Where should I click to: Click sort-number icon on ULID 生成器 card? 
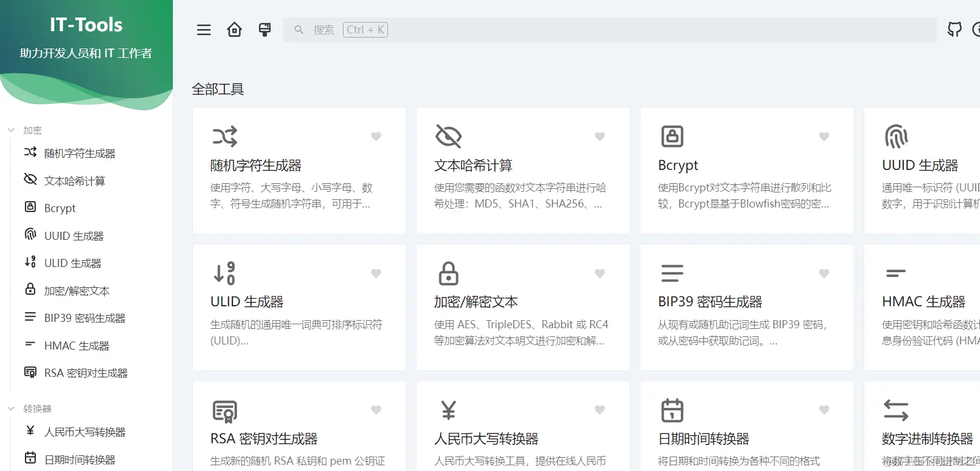pos(224,273)
